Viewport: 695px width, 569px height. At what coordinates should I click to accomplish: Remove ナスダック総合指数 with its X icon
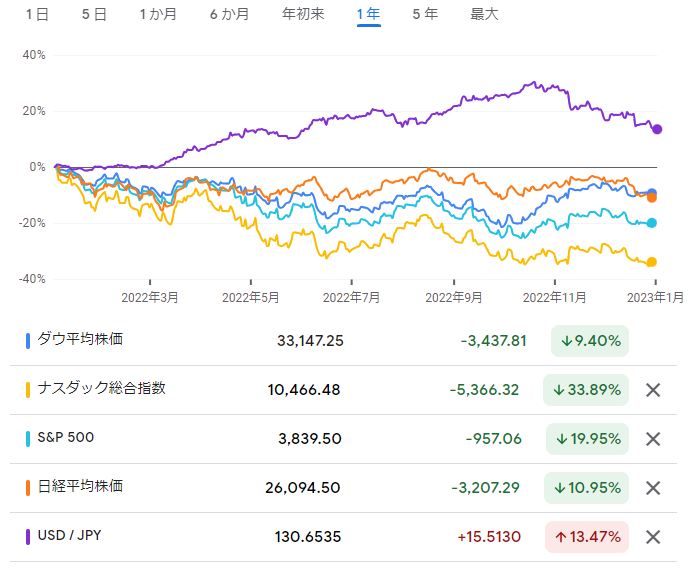pyautogui.click(x=653, y=390)
